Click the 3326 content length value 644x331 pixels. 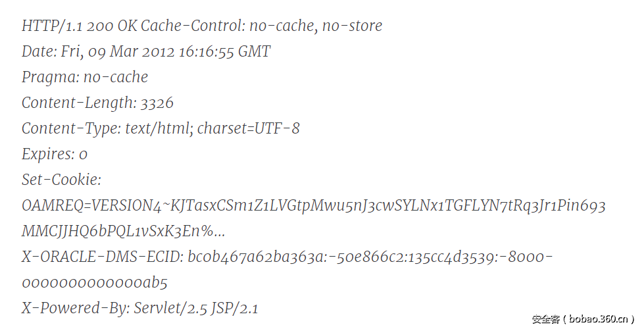tap(157, 103)
